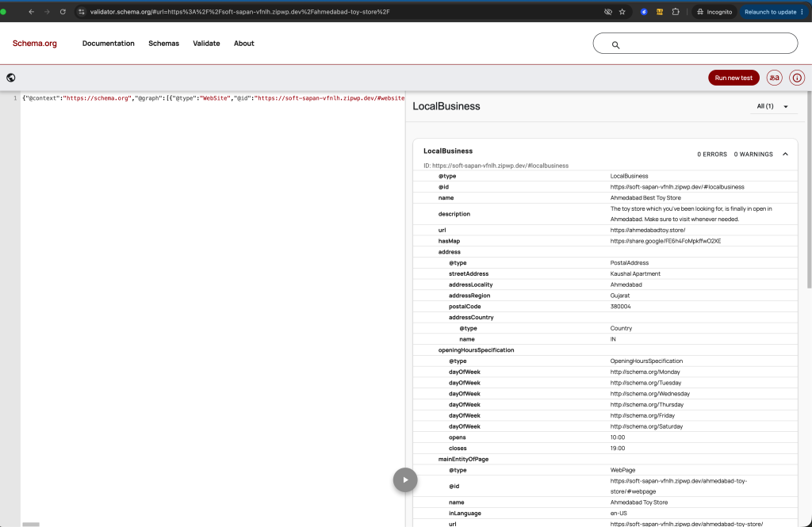812x527 pixels.
Task: Click closes value 19:00
Action: 617,449
